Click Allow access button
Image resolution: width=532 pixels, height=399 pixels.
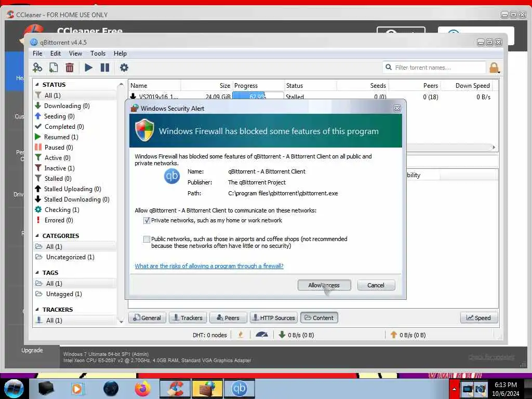(x=324, y=285)
